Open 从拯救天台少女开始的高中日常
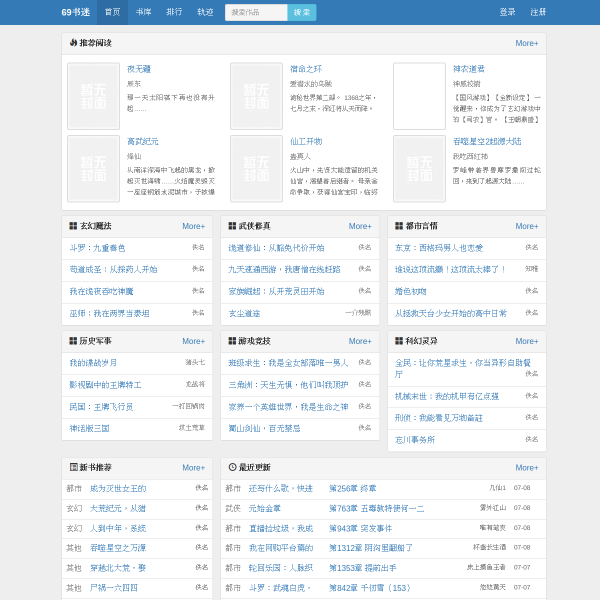This screenshot has width=600, height=600. point(451,313)
